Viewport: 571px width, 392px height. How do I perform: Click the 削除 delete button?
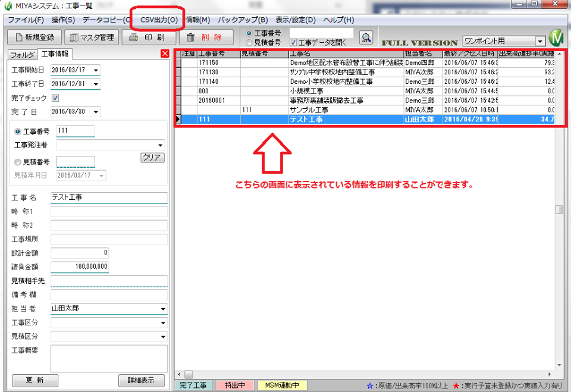tap(206, 37)
